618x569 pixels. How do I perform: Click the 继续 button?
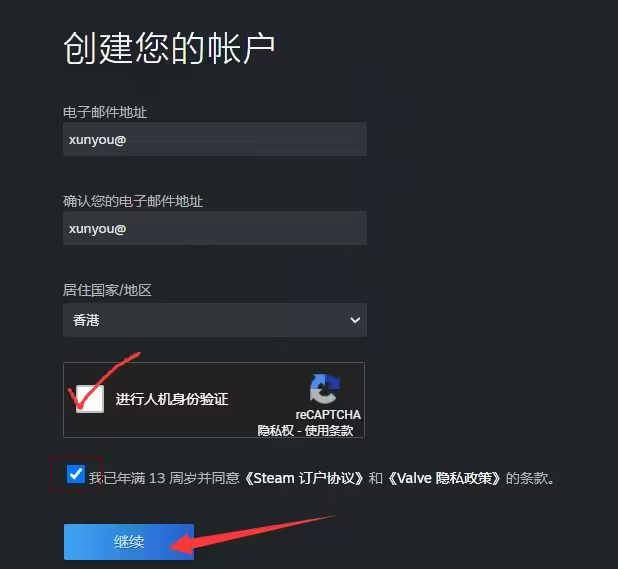[x=129, y=542]
